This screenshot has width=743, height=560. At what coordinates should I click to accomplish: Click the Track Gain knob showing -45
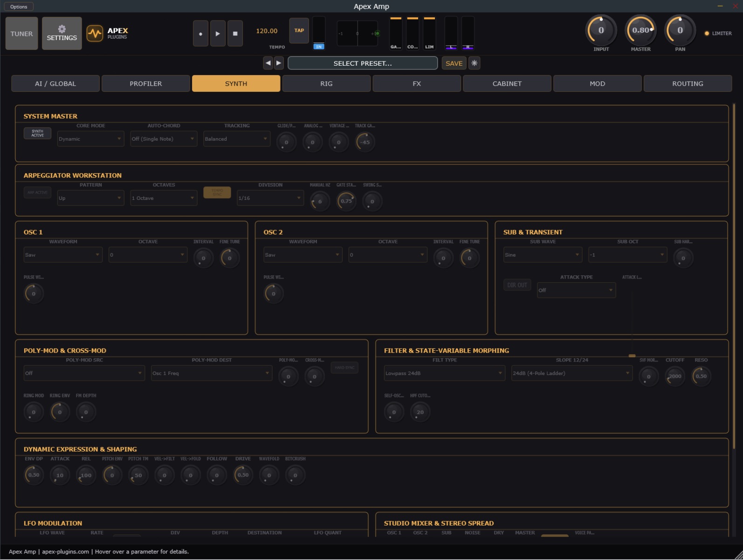365,142
